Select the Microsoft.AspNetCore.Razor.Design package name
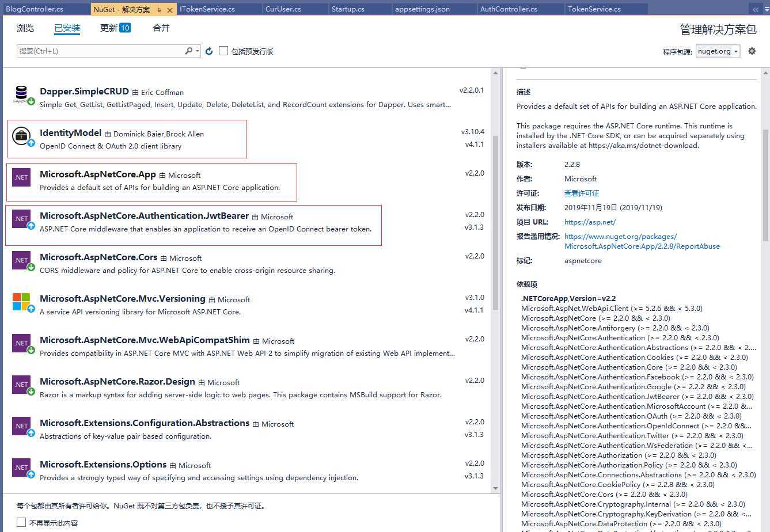The image size is (770, 532). pyautogui.click(x=117, y=382)
